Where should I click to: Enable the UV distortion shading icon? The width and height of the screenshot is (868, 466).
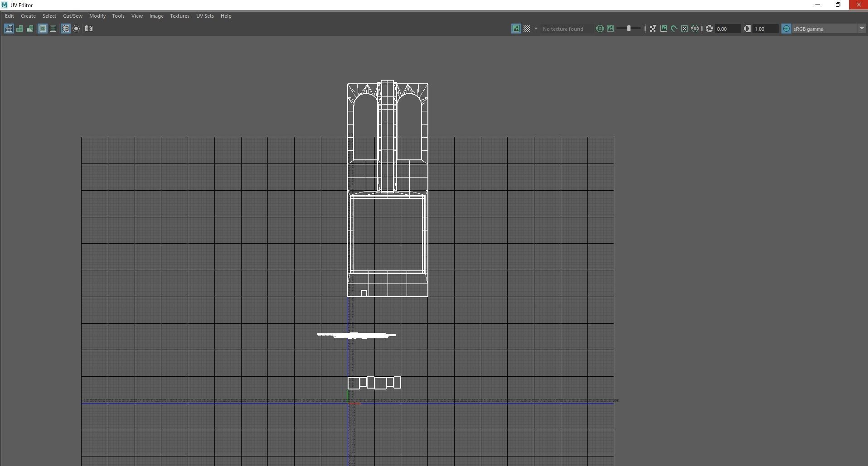click(30, 29)
